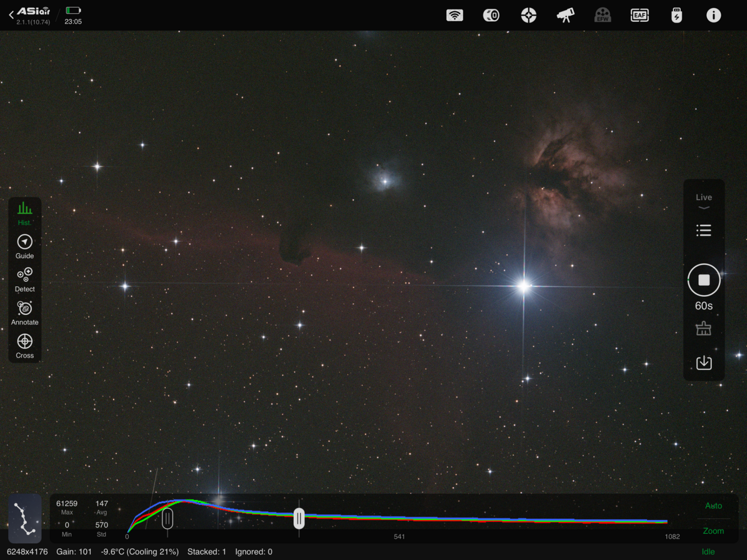
Task: Enable Auto histogram stretch
Action: click(x=713, y=506)
